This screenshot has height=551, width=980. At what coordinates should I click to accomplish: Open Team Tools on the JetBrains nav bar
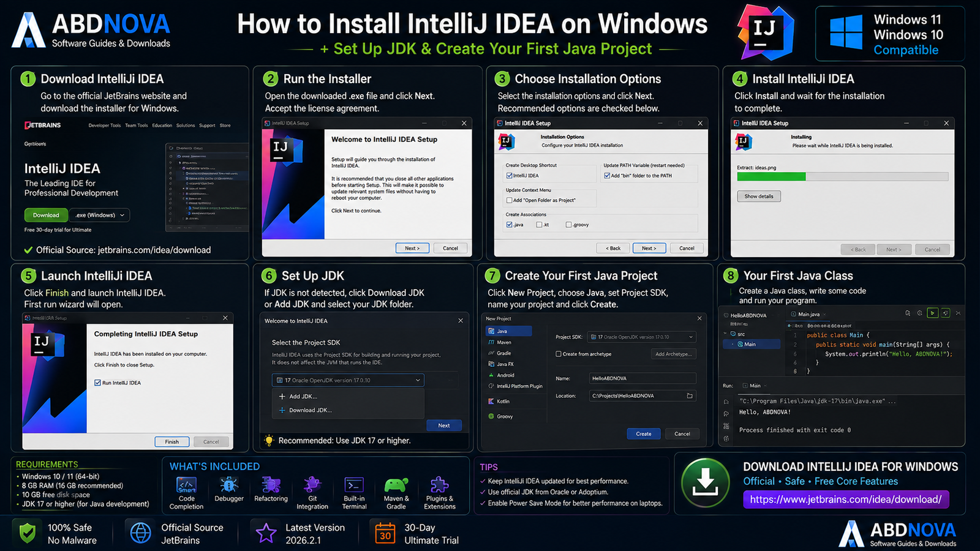pyautogui.click(x=137, y=126)
